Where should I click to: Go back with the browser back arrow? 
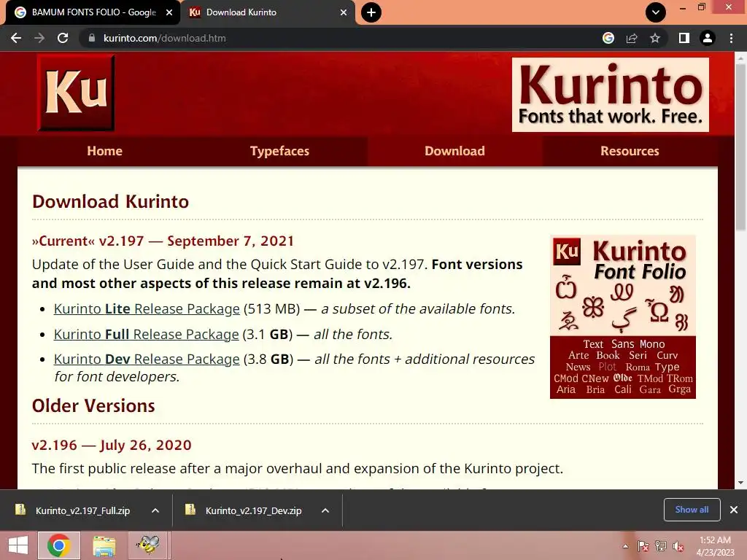pos(16,38)
